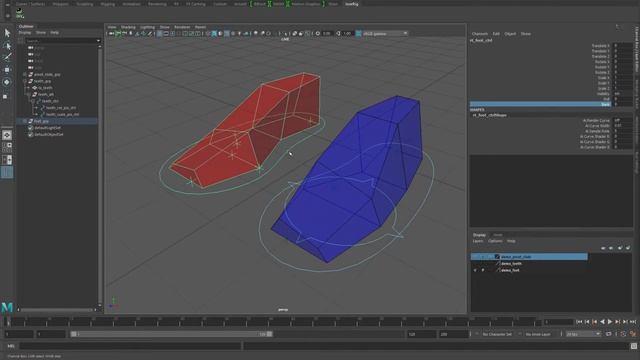Switch to four-view layout icon

coord(7,147)
